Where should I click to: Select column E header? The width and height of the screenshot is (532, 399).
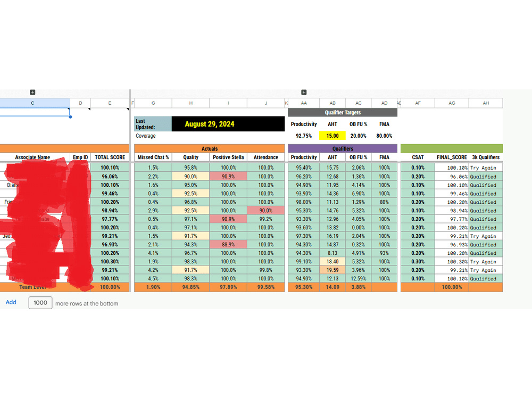pos(110,103)
